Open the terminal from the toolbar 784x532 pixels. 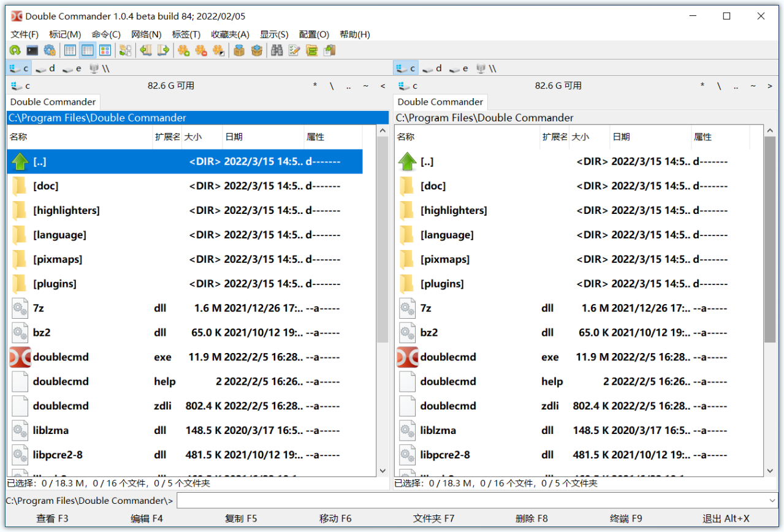pos(32,50)
